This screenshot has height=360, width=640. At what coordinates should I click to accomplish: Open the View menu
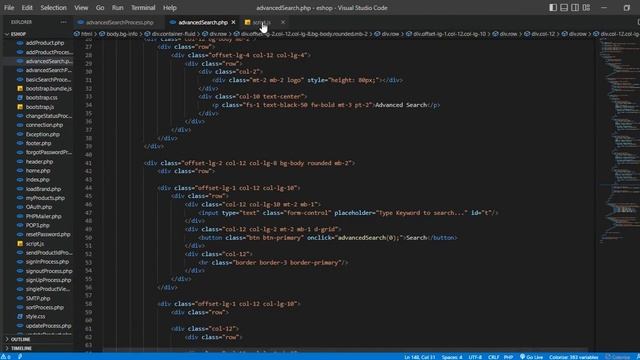click(x=81, y=8)
